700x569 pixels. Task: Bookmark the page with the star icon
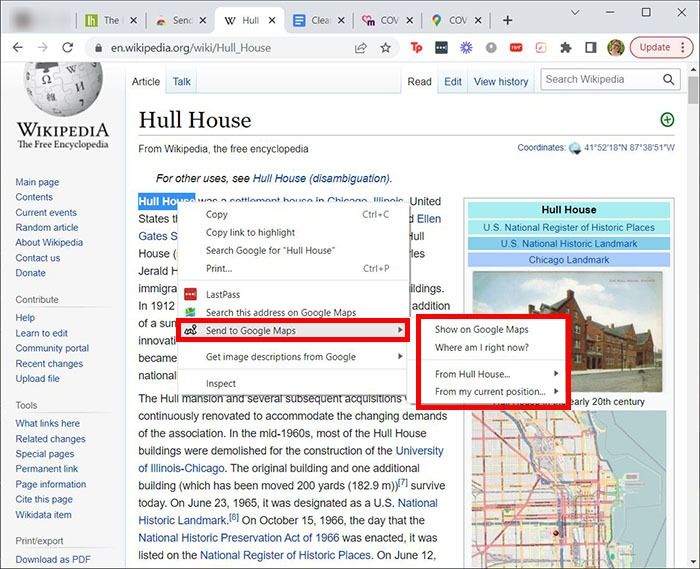pyautogui.click(x=386, y=48)
